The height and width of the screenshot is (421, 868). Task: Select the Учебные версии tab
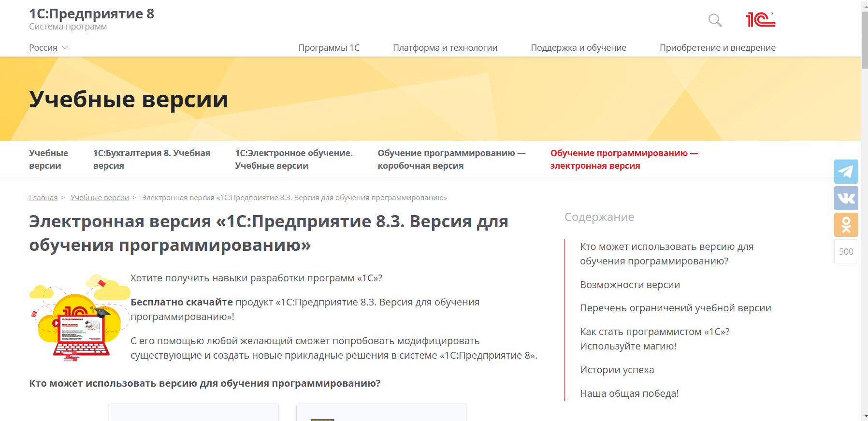click(x=48, y=159)
